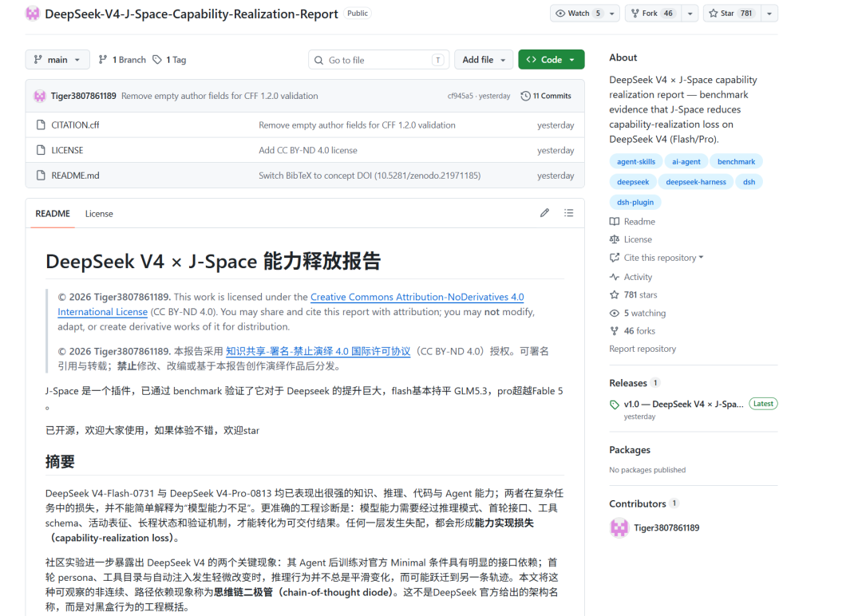Open the v1.0 DeepSeek V4 release

(x=683, y=404)
